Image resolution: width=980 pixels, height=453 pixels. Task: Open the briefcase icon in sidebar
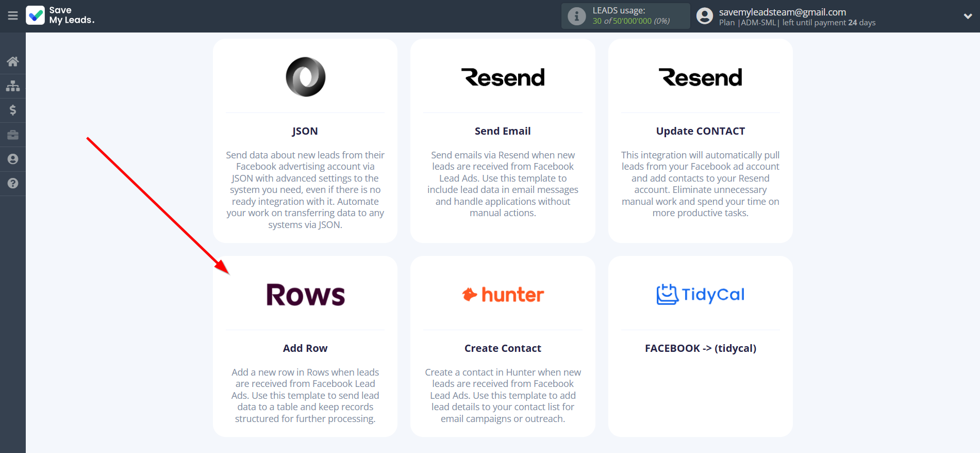pos(13,135)
